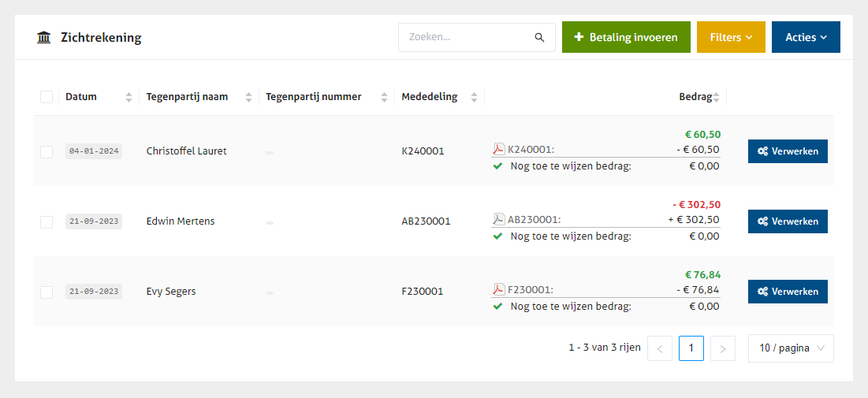Focus the Zoeken search field
The width and height of the screenshot is (868, 398).
[x=468, y=37]
